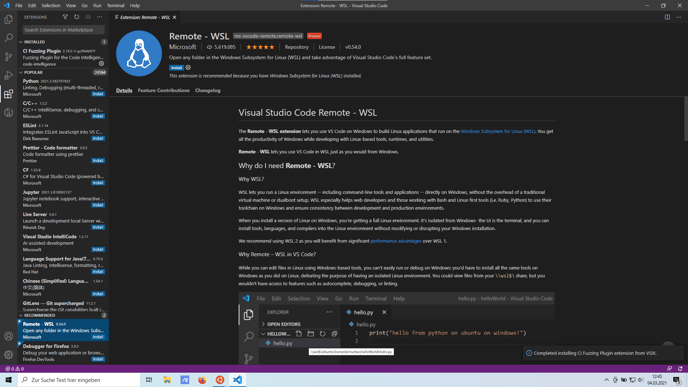Open the Source Control view
This screenshot has height=387, width=688.
click(8, 57)
